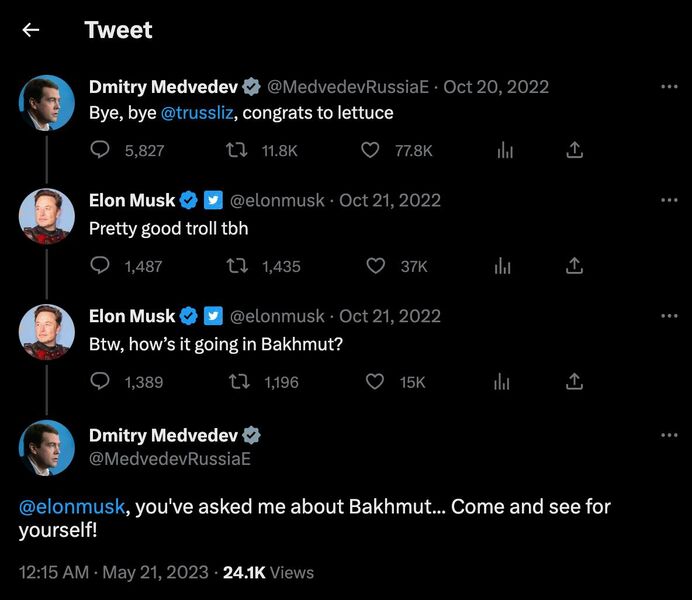Open more options menu on the main tweet

pos(669,436)
